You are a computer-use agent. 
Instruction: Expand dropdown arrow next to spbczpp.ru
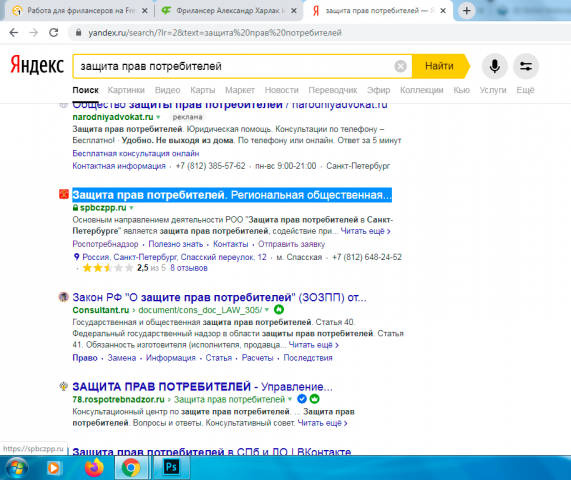point(131,208)
